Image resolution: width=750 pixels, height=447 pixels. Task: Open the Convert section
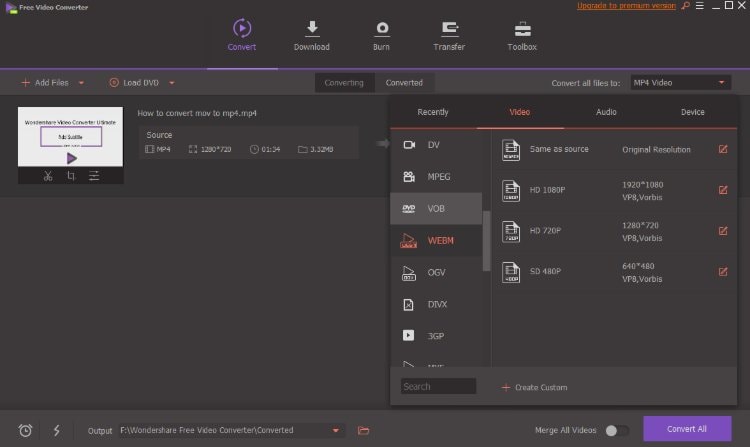[242, 35]
